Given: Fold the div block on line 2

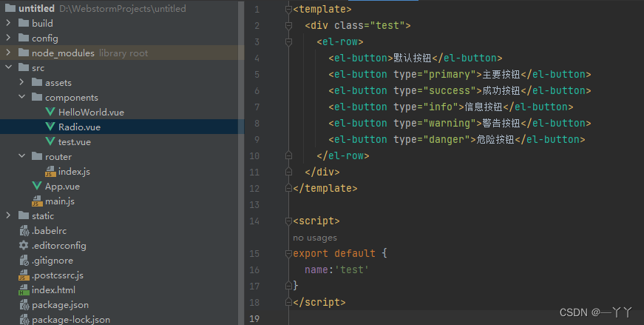Looking at the screenshot, I should [x=289, y=26].
